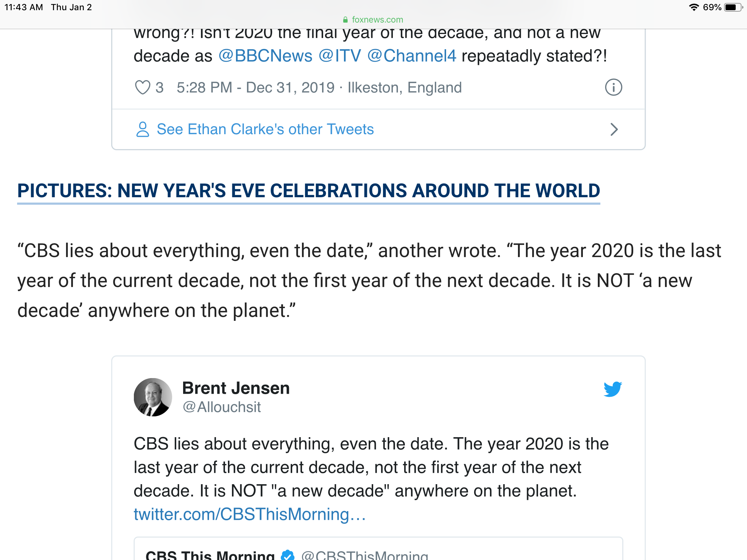The image size is (747, 560).
Task: Open the tweet info circle icon
Action: point(614,87)
